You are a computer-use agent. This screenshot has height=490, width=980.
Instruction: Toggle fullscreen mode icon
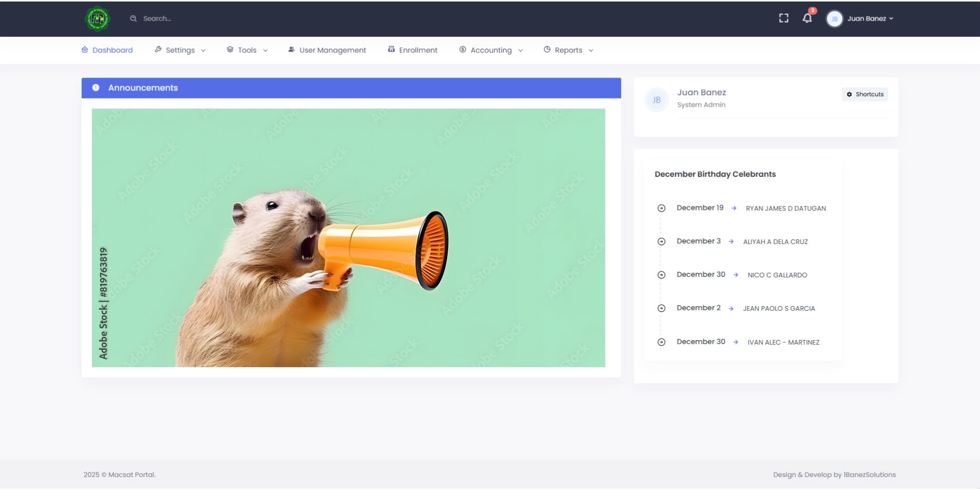click(783, 18)
